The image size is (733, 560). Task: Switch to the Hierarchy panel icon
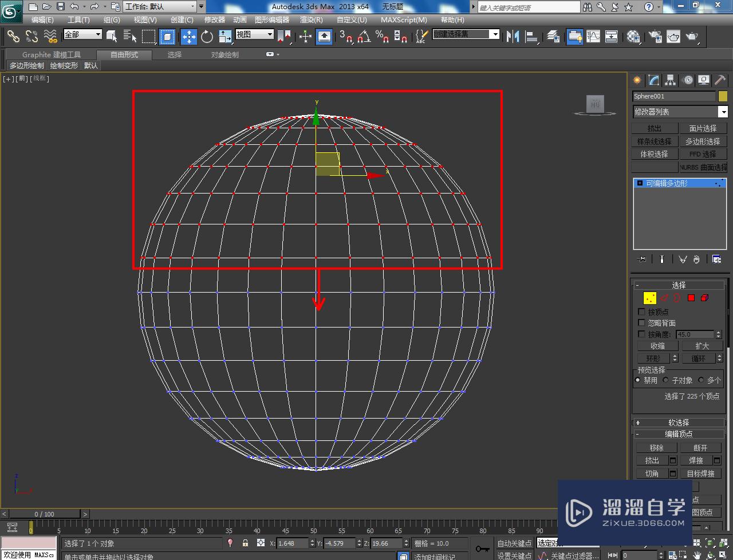tap(671, 80)
